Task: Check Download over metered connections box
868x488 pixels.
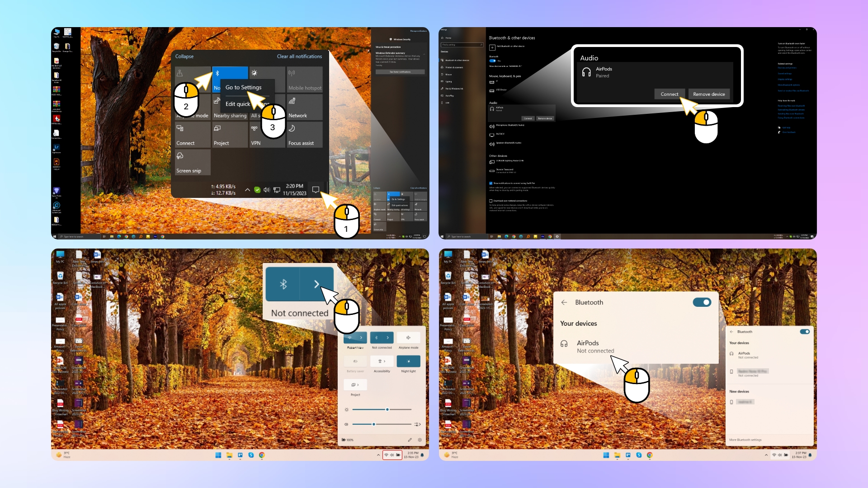Action: 491,201
